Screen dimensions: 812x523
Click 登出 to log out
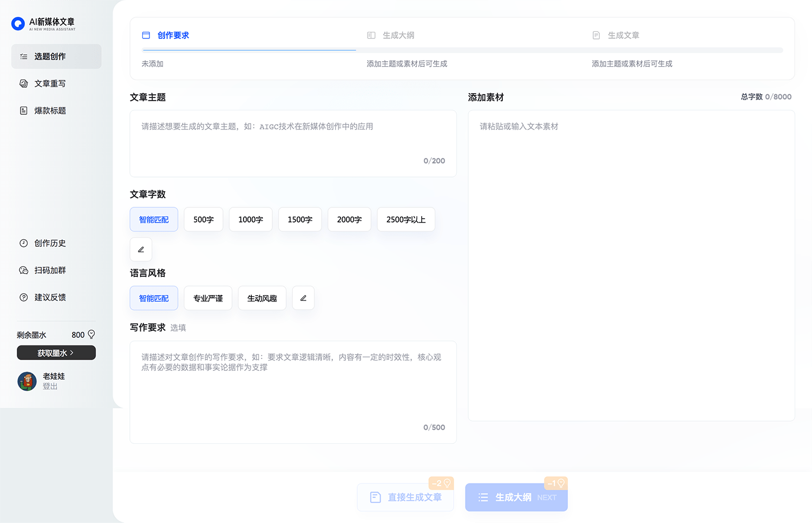pyautogui.click(x=50, y=386)
